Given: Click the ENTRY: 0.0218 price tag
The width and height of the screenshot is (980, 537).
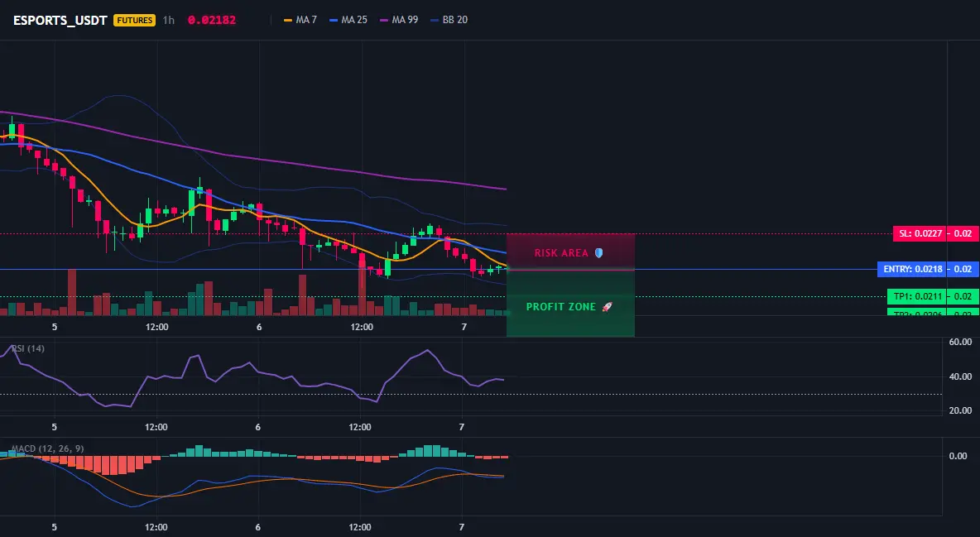Looking at the screenshot, I should point(912,270).
